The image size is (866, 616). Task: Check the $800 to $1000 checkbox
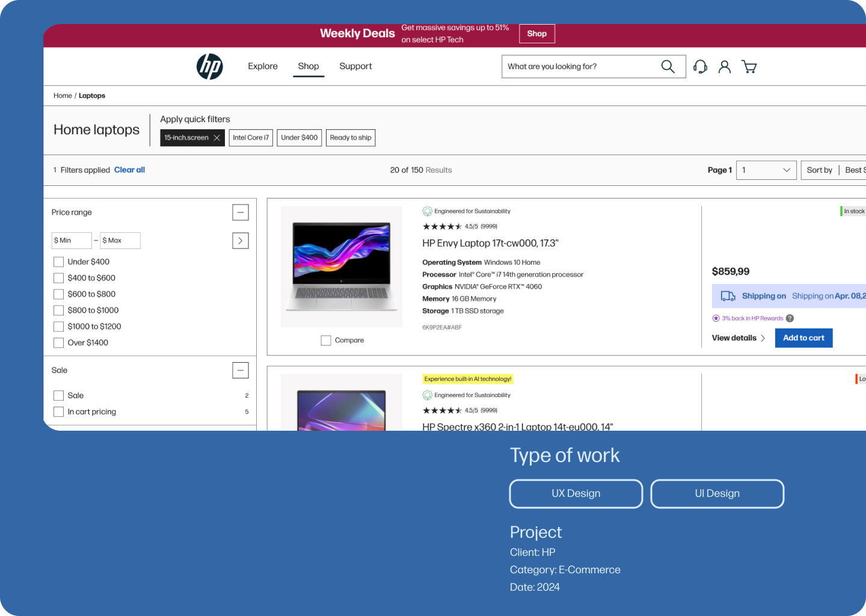click(x=58, y=310)
